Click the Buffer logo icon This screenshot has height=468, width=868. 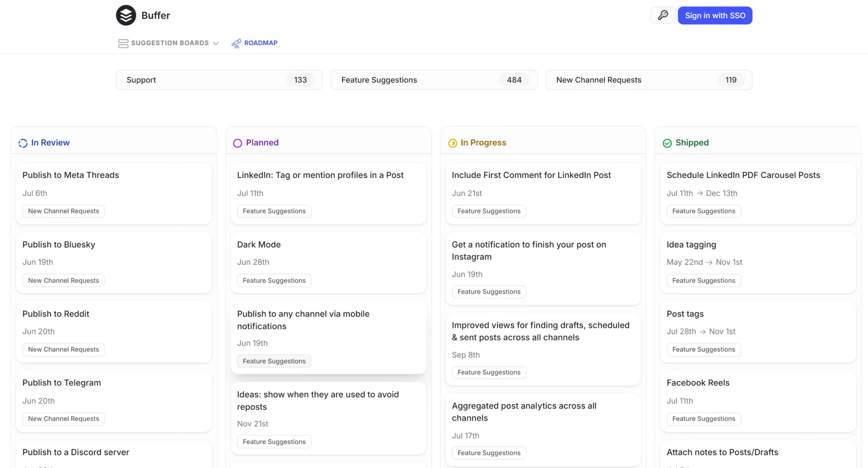coord(125,15)
